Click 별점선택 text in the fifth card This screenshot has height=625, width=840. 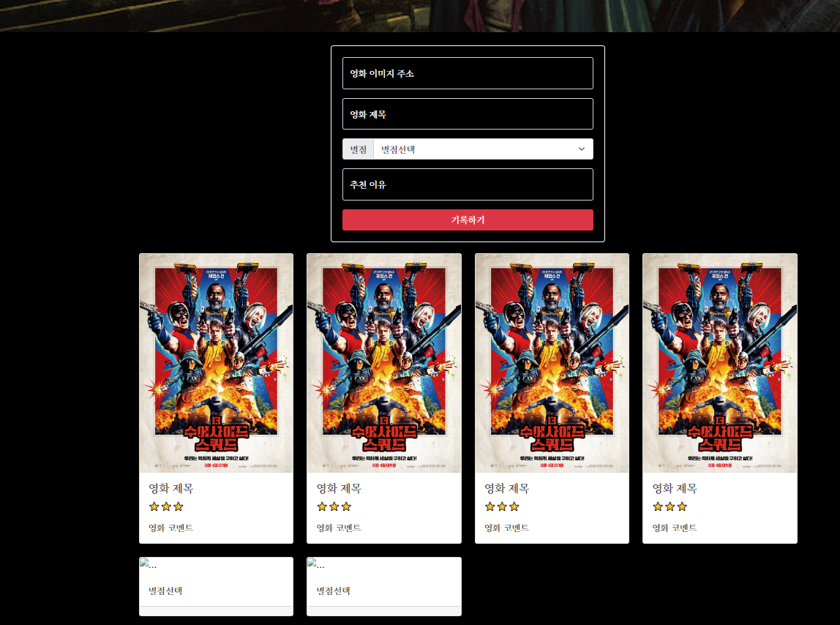point(165,591)
